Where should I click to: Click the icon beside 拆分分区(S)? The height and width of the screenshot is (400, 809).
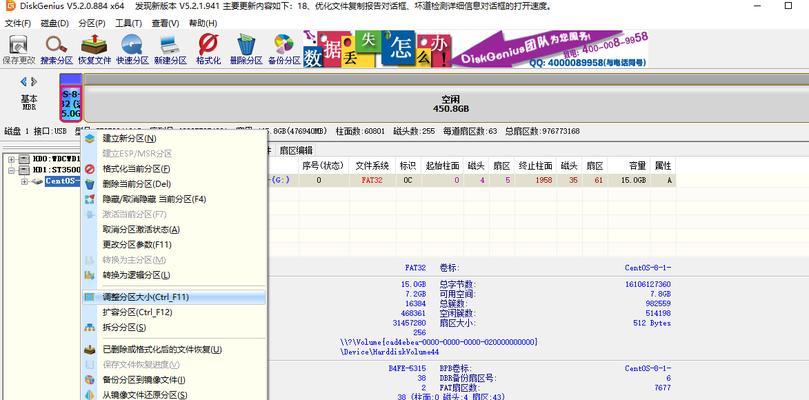(90, 328)
